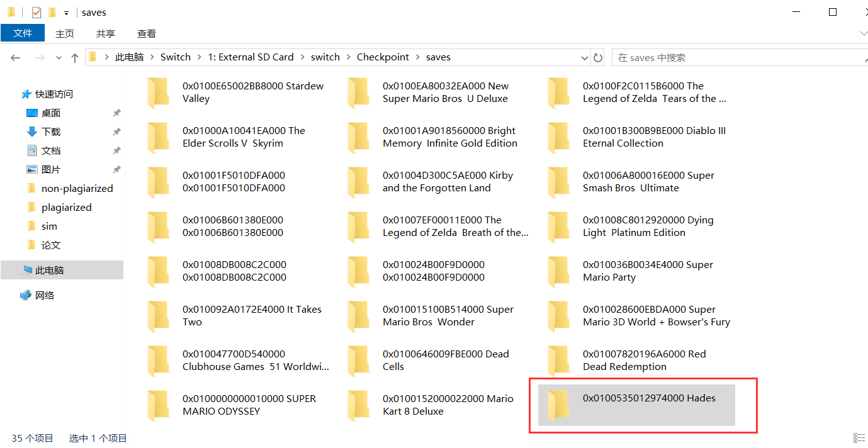
Task: Select Super Smash Bros Ultimate folder icon
Action: (558, 182)
